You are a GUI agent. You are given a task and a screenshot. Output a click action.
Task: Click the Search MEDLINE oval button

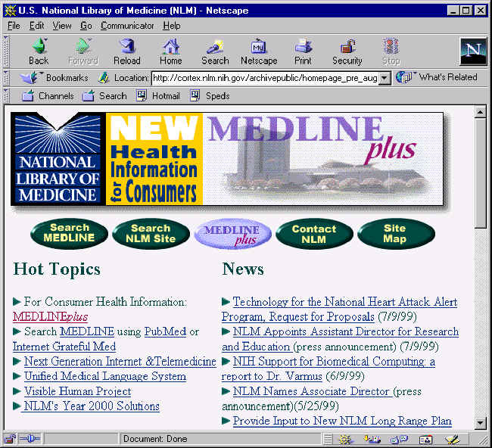pos(69,233)
